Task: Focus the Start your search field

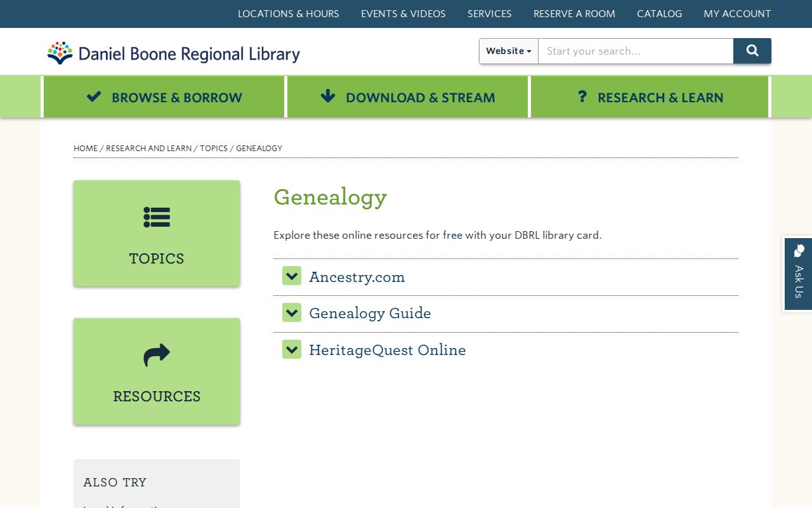Action: click(636, 51)
